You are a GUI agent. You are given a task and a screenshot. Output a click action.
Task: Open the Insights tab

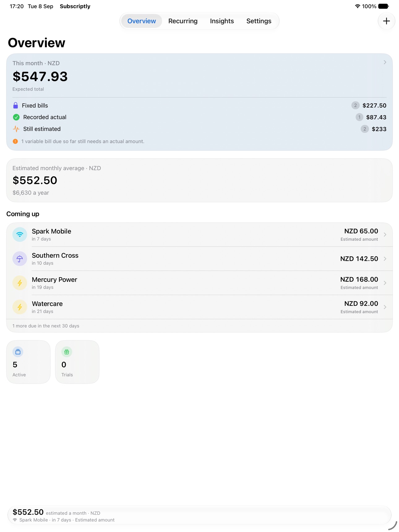(x=222, y=21)
